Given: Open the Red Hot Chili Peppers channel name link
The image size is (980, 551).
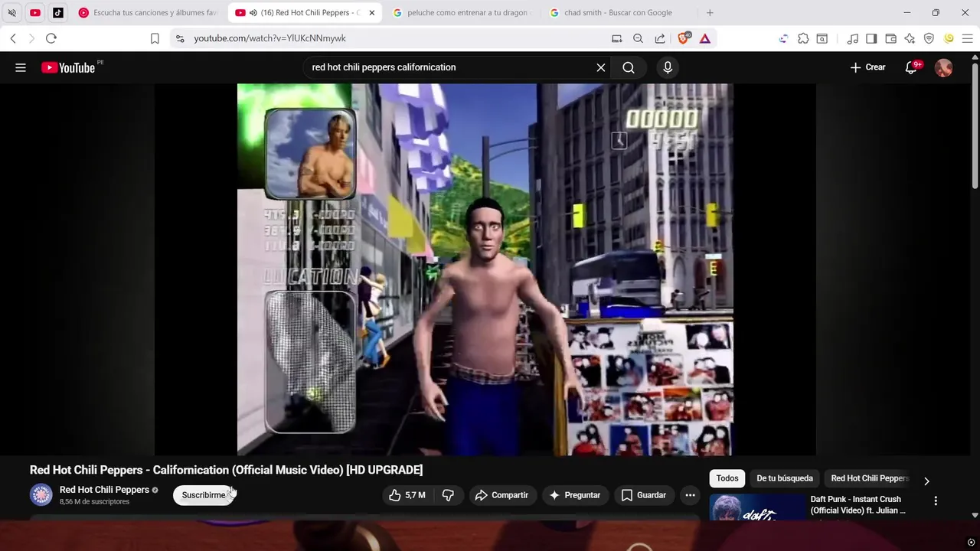Looking at the screenshot, I should [x=104, y=490].
